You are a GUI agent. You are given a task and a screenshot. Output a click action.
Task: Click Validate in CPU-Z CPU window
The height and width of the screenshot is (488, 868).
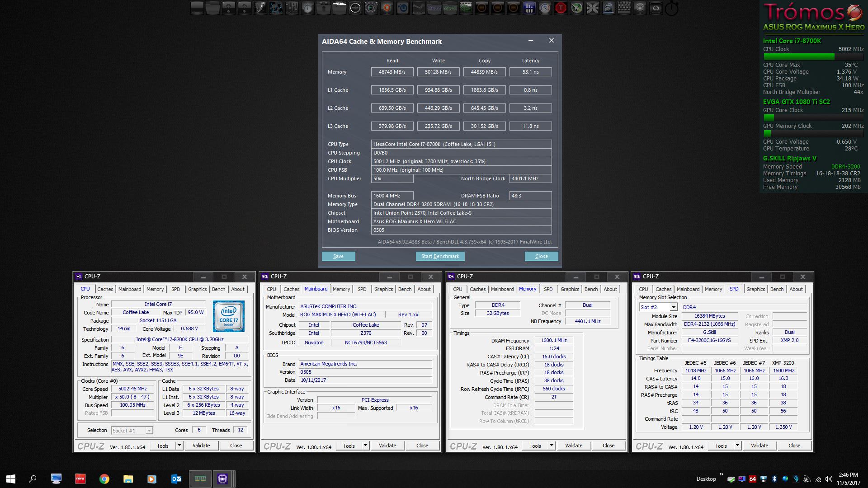(201, 446)
